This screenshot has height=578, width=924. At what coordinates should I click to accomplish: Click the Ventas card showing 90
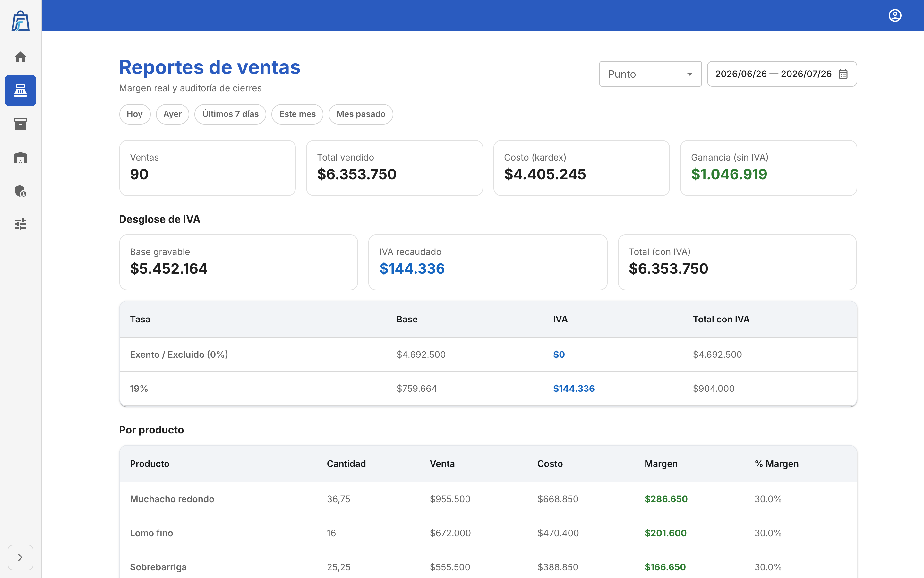(x=208, y=168)
